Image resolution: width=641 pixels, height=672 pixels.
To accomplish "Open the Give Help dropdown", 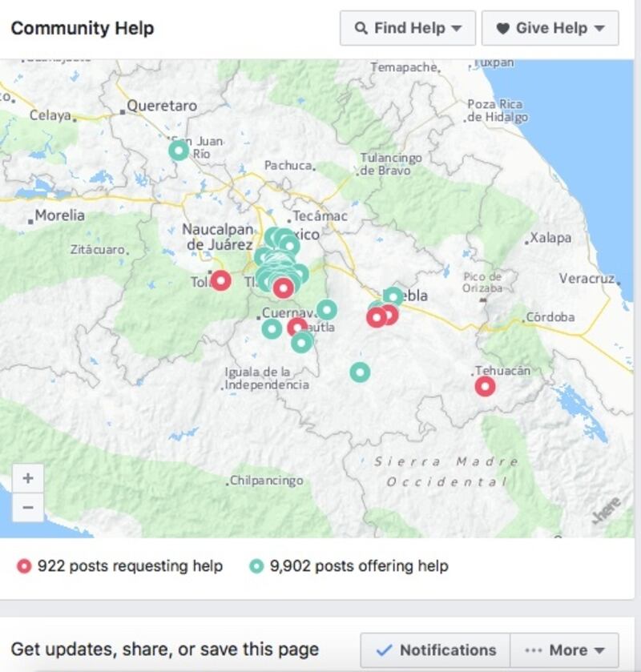I will 550,28.
